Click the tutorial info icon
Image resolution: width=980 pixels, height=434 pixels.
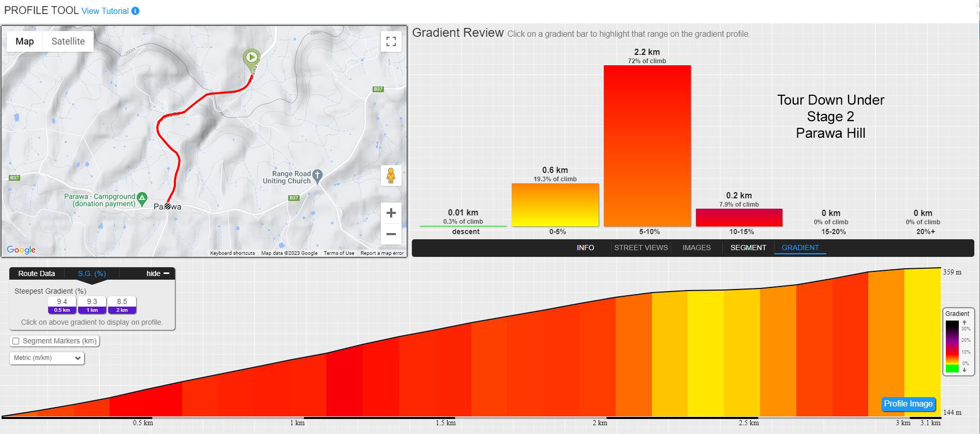pyautogui.click(x=135, y=11)
